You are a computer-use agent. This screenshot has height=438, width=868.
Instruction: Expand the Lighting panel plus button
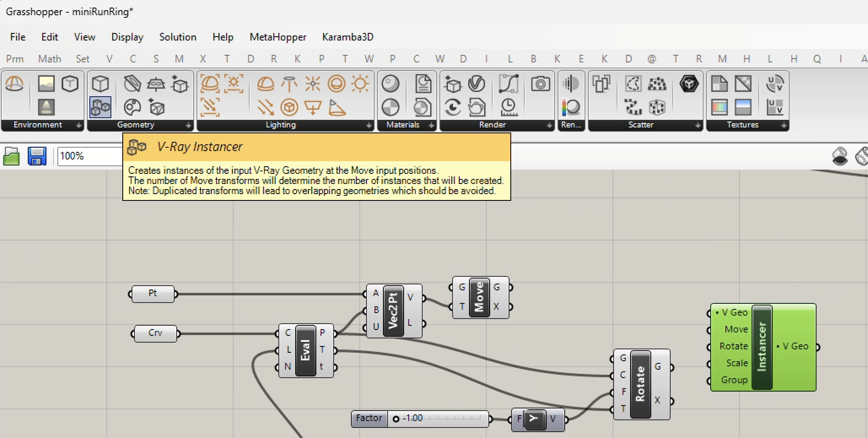pos(369,125)
